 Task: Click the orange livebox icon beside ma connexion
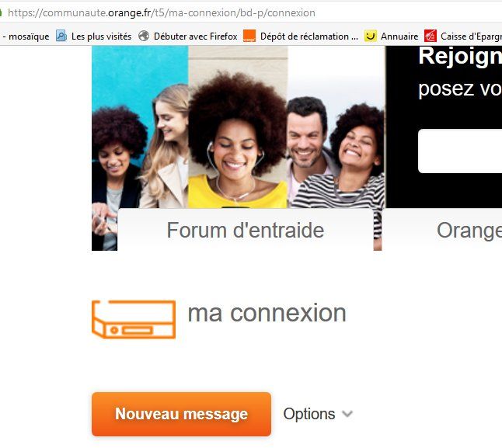click(x=134, y=319)
